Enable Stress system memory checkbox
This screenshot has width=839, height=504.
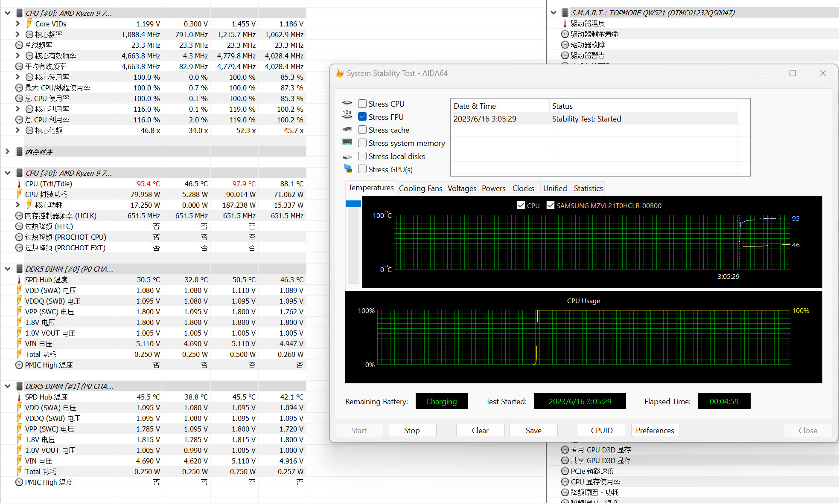(362, 143)
